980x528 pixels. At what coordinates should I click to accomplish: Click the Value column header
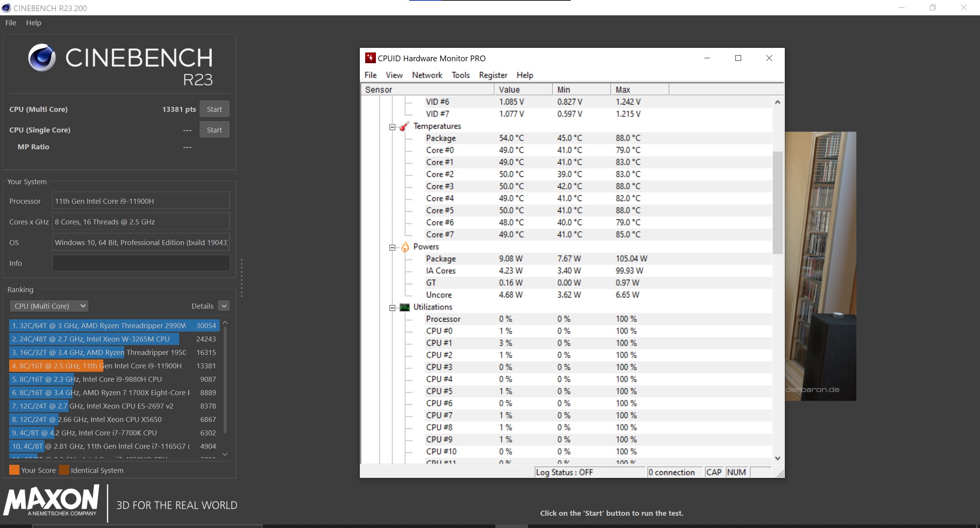tap(523, 90)
